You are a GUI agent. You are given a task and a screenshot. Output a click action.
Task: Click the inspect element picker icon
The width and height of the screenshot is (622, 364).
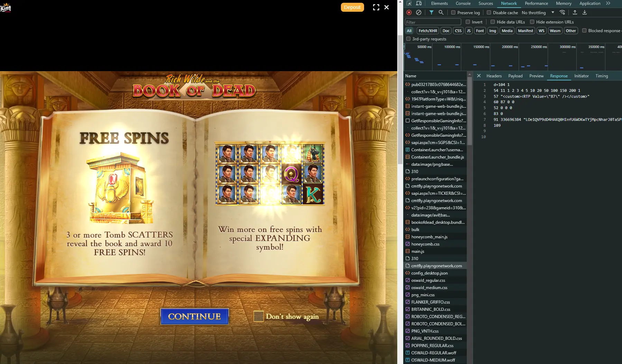click(409, 3)
